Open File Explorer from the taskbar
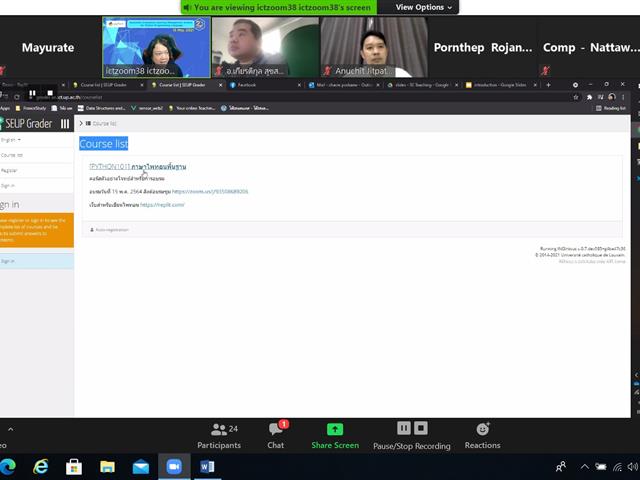 pos(107,467)
